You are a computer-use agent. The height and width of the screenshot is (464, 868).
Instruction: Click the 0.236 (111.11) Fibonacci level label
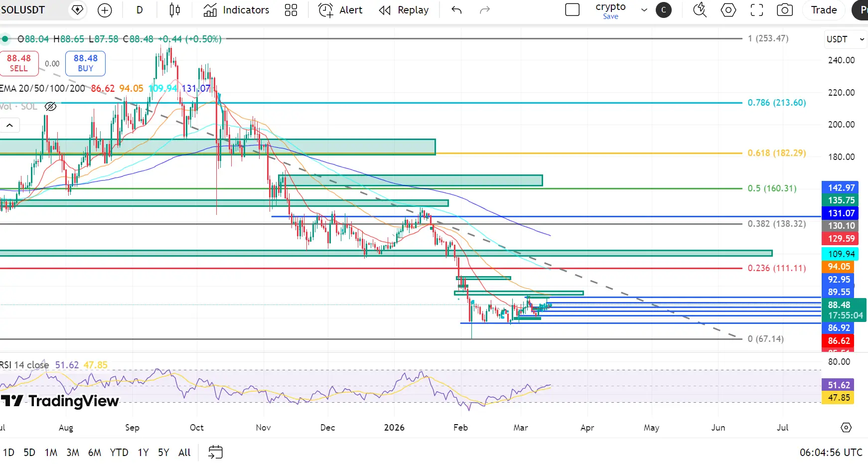[776, 268]
